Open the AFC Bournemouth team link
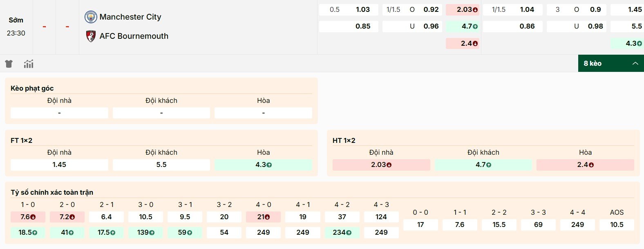The image size is (644, 249). [x=134, y=36]
